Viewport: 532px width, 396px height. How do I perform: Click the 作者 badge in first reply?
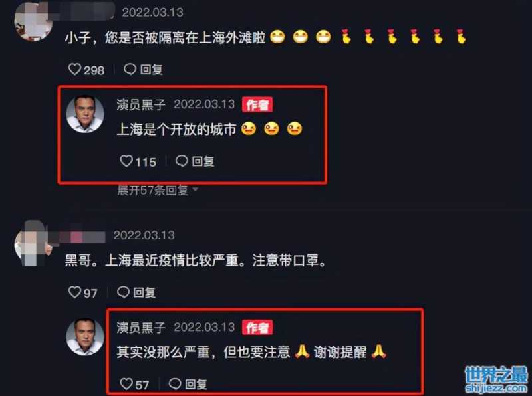257,104
